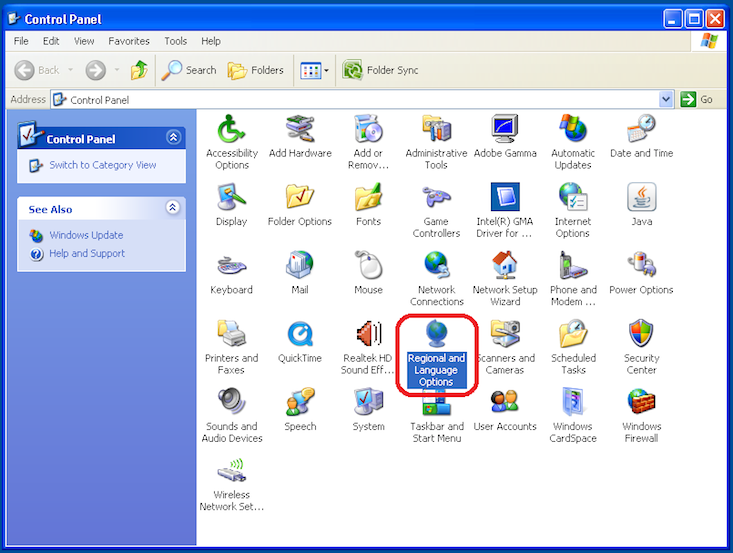
Task: Collapse the See Also sidebar section
Action: (x=173, y=208)
